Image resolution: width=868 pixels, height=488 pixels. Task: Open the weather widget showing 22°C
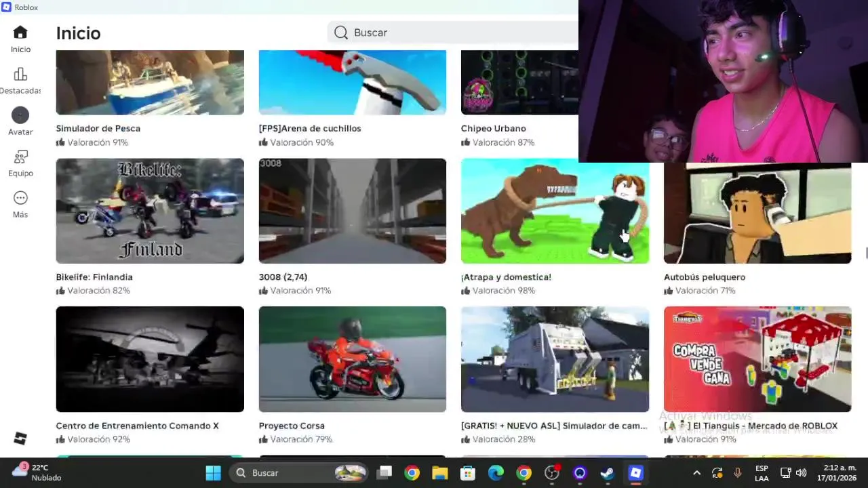coord(37,472)
